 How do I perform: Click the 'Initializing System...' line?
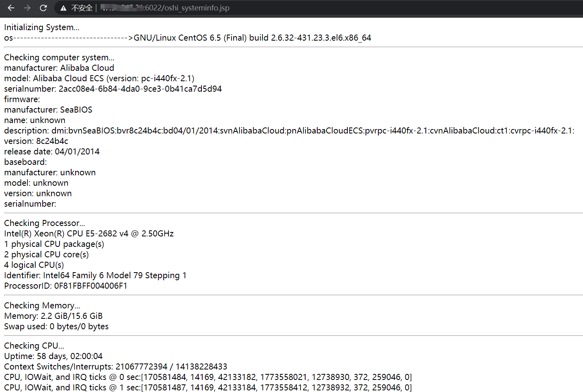42,27
